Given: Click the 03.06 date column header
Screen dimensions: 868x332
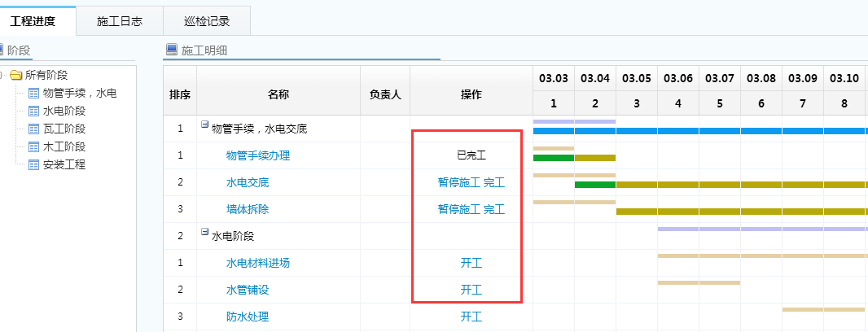Looking at the screenshot, I should click(677, 79).
